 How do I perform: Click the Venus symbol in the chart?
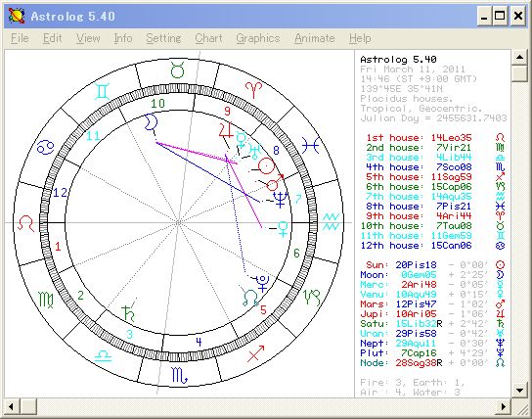click(x=283, y=228)
